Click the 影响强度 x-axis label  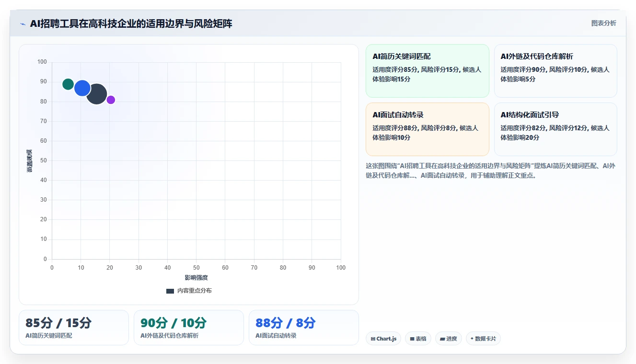click(x=197, y=278)
